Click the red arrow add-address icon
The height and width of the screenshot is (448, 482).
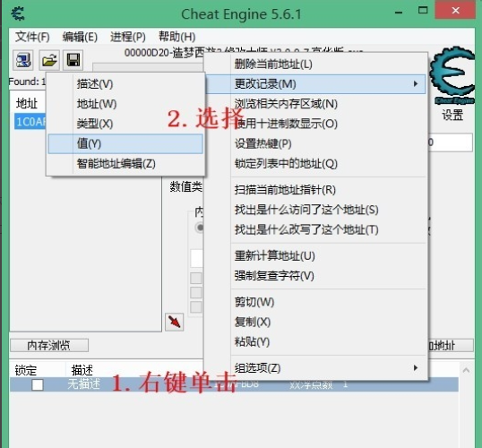pyautogui.click(x=175, y=323)
